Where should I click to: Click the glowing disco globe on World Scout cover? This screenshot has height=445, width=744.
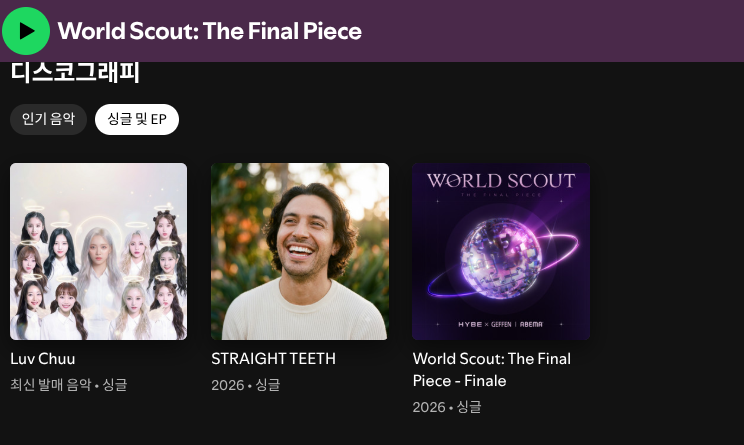pyautogui.click(x=501, y=257)
